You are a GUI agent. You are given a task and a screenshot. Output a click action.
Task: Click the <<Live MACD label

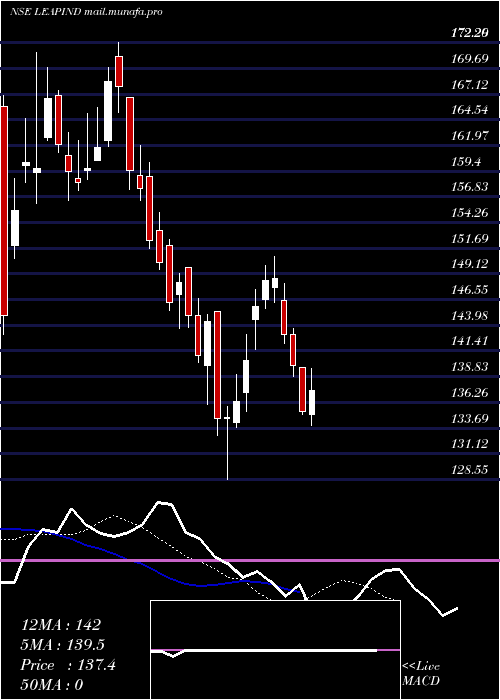pyautogui.click(x=421, y=674)
